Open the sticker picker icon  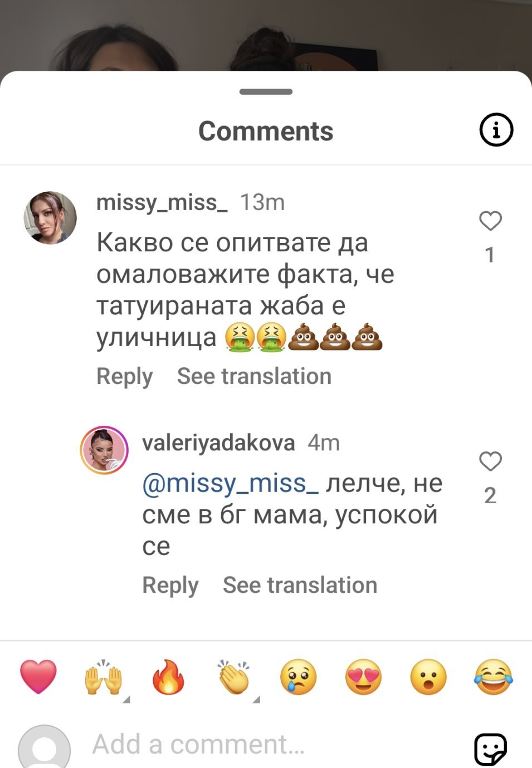(490, 748)
